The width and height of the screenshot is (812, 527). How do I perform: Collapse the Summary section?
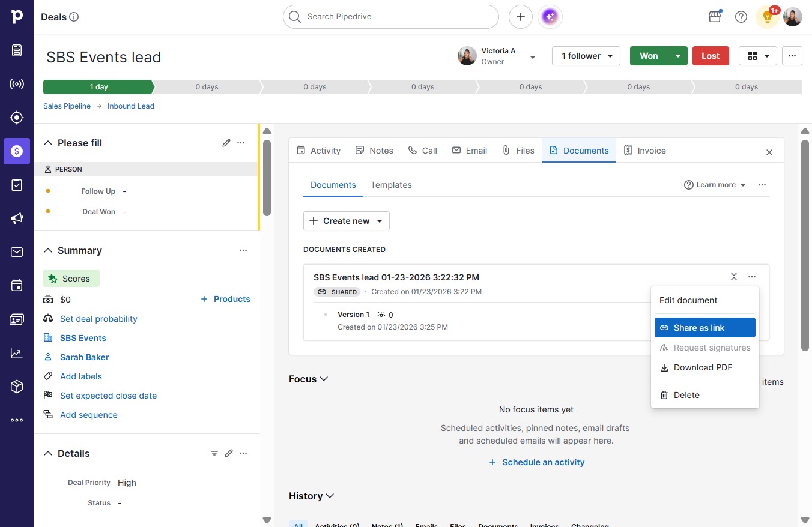pos(48,250)
